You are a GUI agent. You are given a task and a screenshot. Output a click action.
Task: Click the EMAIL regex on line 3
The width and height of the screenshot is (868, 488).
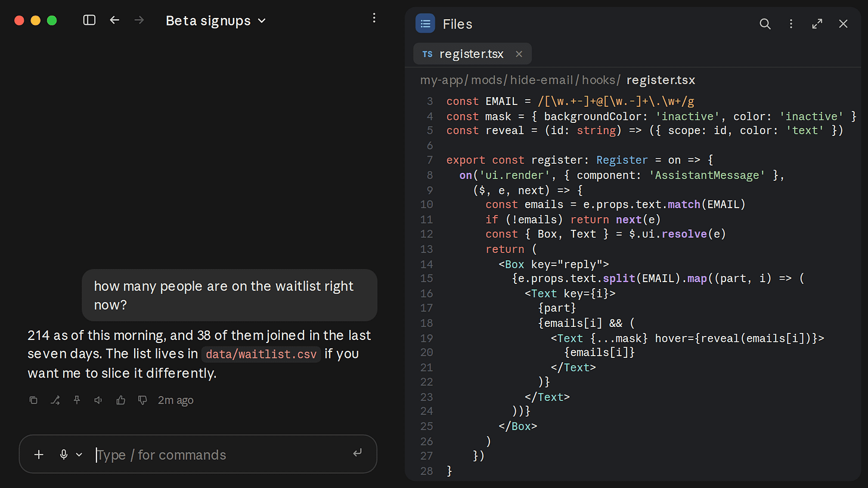[x=616, y=101]
